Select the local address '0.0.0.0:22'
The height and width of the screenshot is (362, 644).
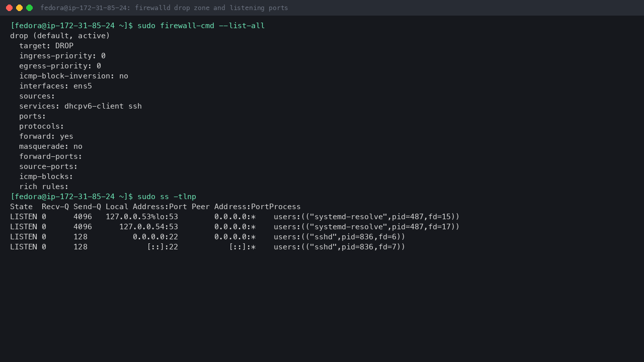pyautogui.click(x=155, y=237)
